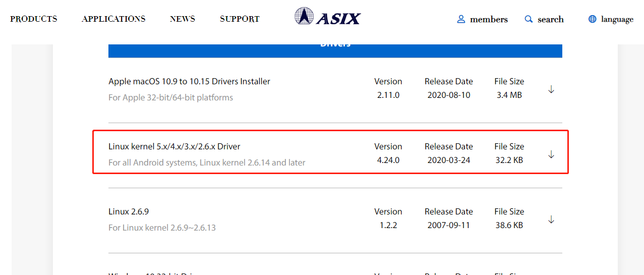This screenshot has width=644, height=275.
Task: Click release date 2020-08-10
Action: click(449, 95)
